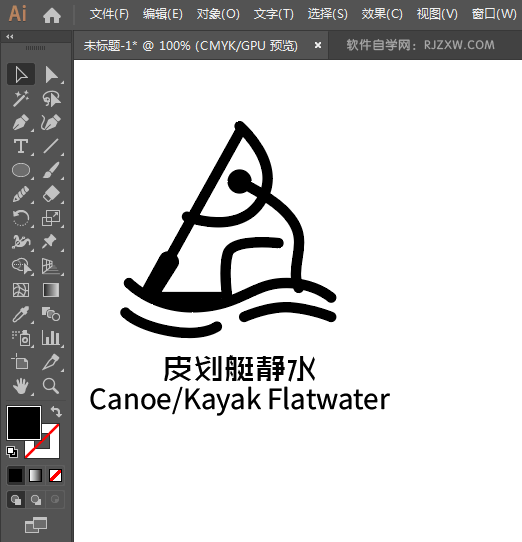Go to the Home screen

click(x=52, y=16)
